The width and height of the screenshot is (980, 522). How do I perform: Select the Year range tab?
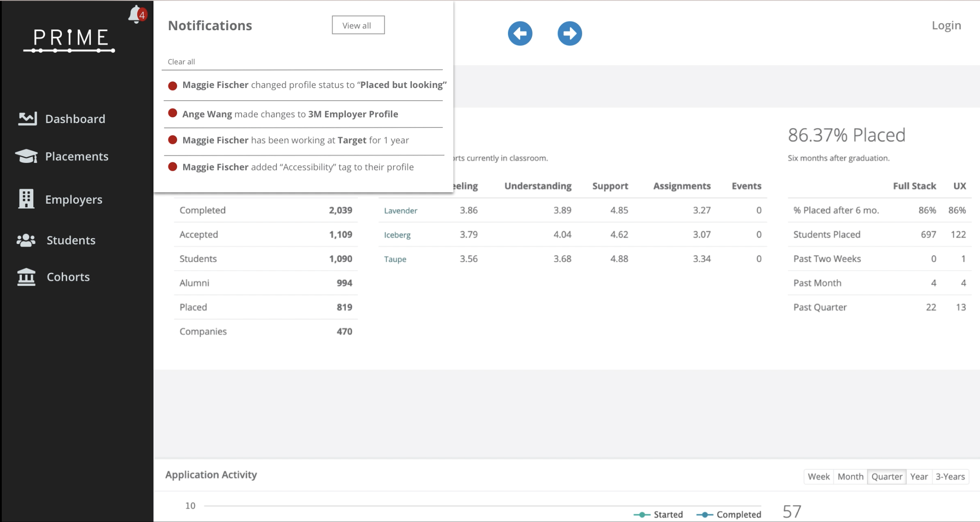tap(918, 476)
